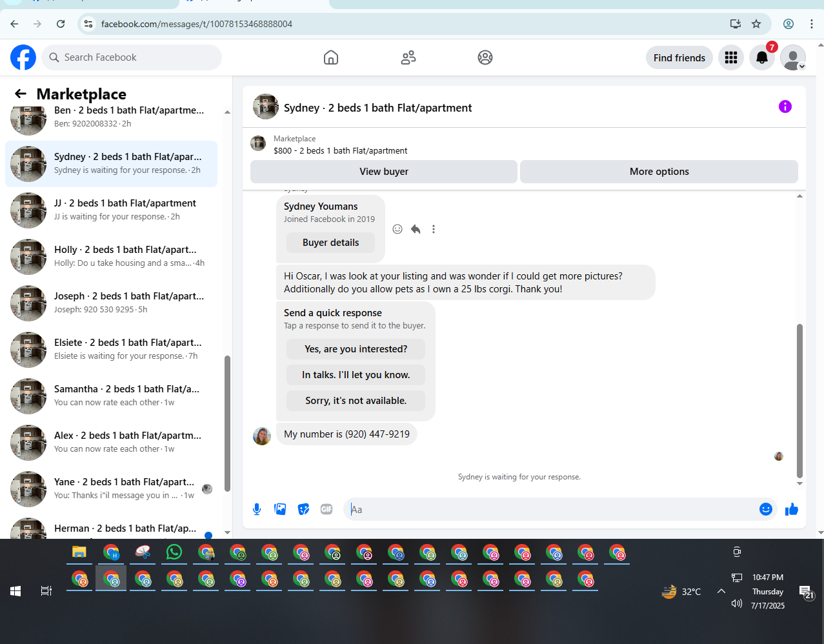
Task: Click the chat messages scrollbar thumb
Action: point(799,400)
